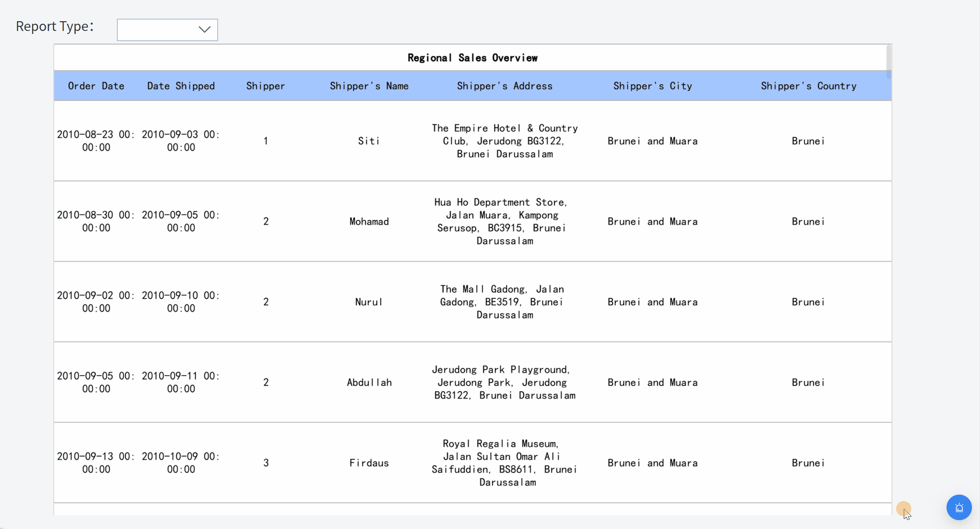
Task: Select the name cell Siti
Action: (369, 141)
